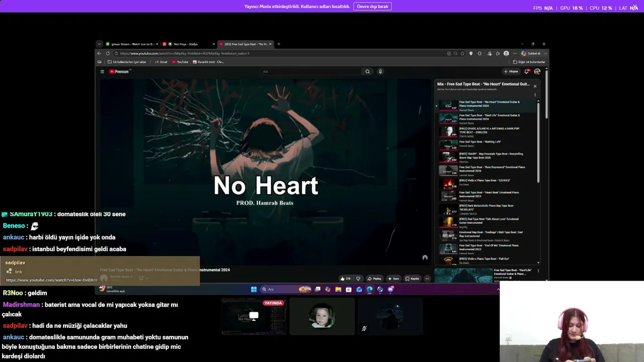Share the video with Paylaş

[374, 279]
